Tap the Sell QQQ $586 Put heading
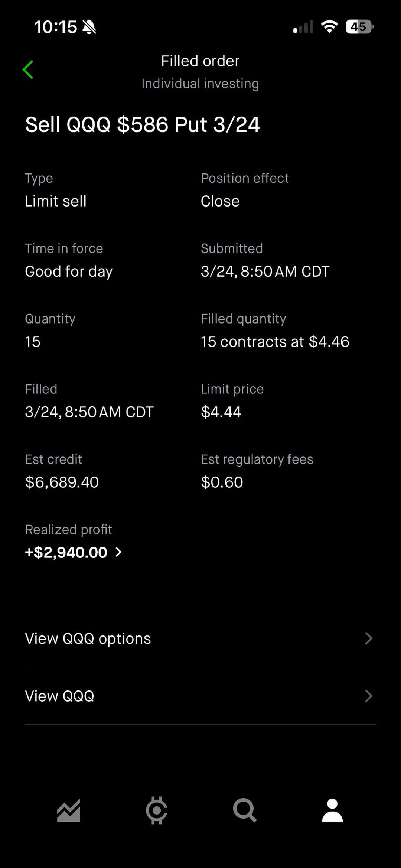This screenshot has height=868, width=401. [142, 124]
